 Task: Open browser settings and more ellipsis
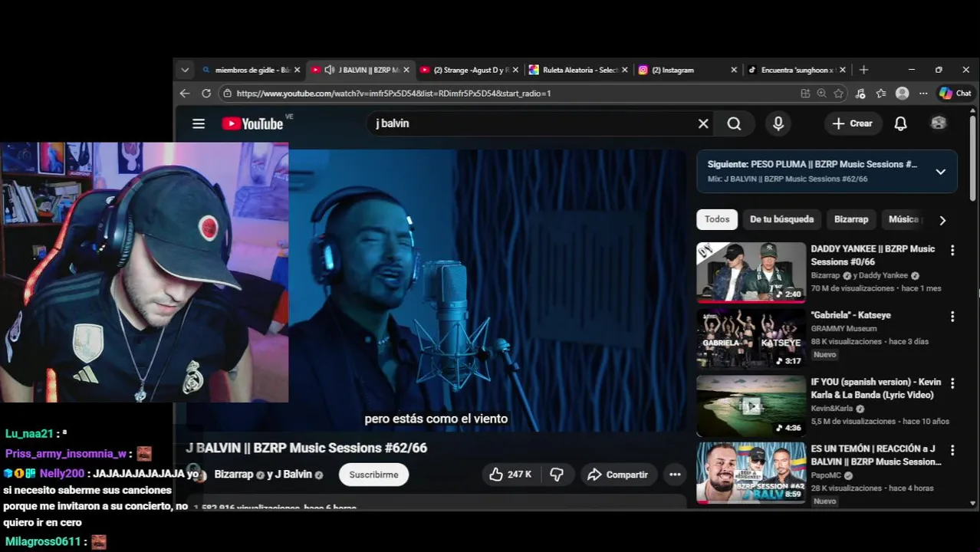point(923,94)
